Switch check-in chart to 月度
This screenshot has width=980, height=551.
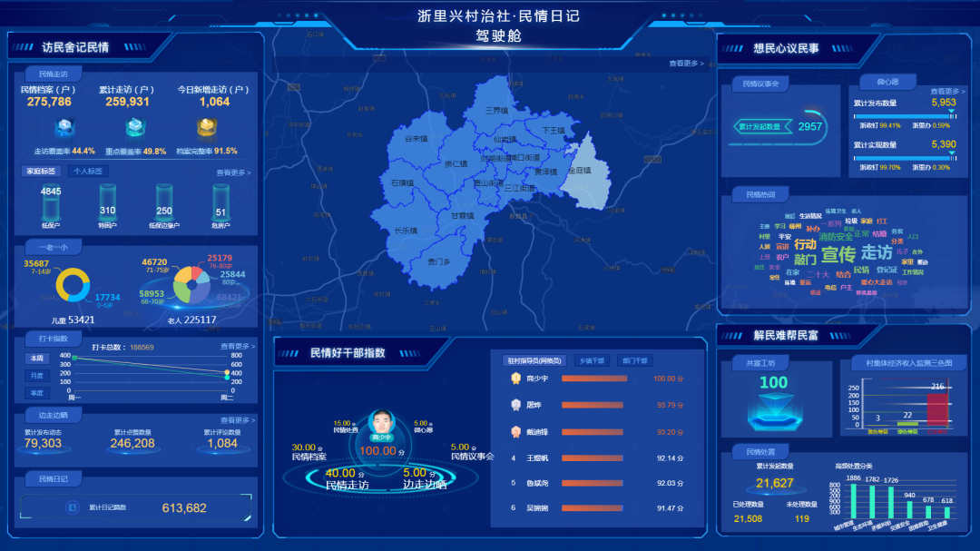[x=36, y=376]
